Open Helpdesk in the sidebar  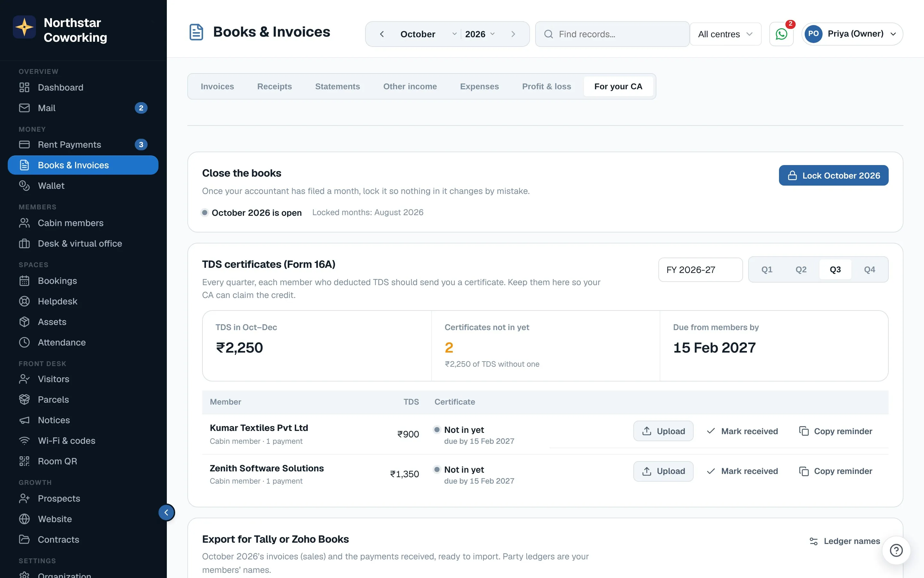click(x=83, y=301)
